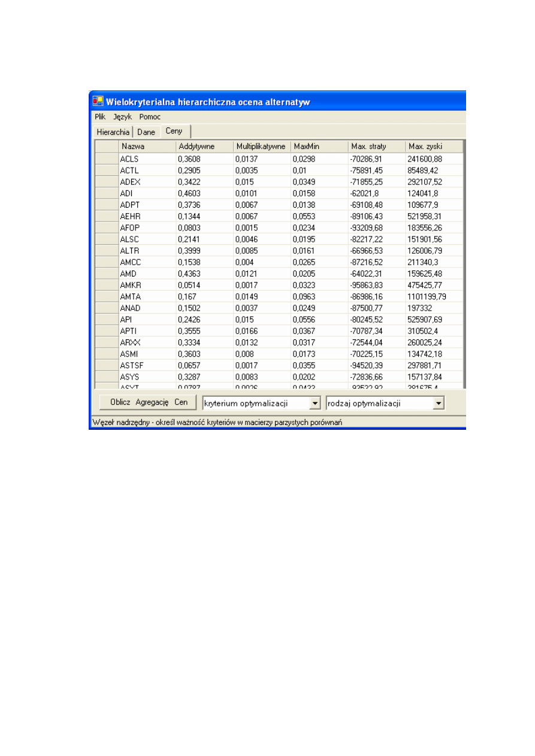Click the Max. zyski cell 1101199,79
The width and height of the screenshot is (535, 756).
coord(434,296)
